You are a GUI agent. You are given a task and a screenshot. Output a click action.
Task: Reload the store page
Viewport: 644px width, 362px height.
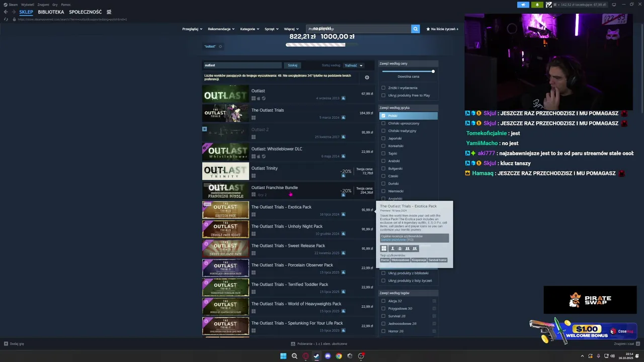[x=6, y=19]
